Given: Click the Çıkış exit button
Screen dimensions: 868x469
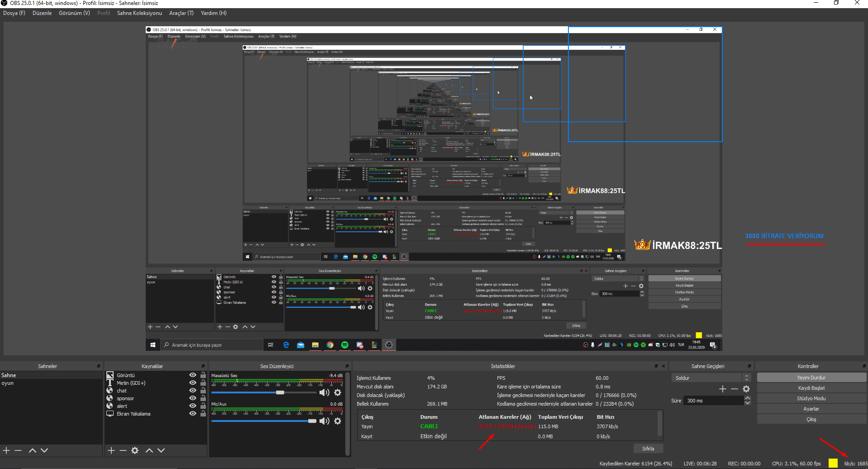Looking at the screenshot, I should point(811,419).
